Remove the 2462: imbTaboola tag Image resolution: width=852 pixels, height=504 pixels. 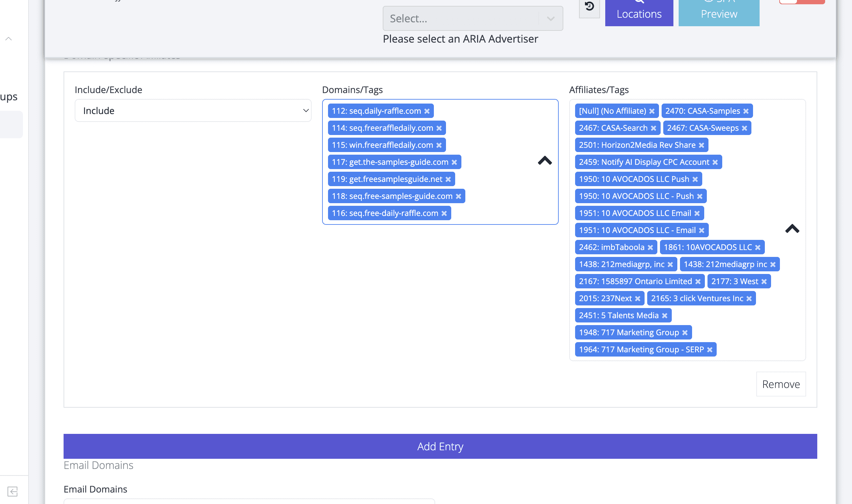point(650,247)
